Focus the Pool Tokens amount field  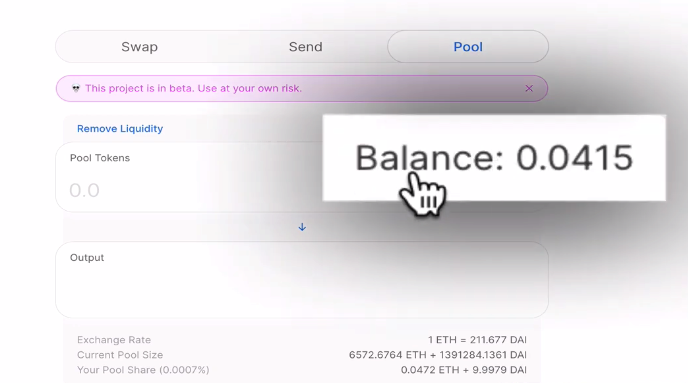tap(189, 190)
